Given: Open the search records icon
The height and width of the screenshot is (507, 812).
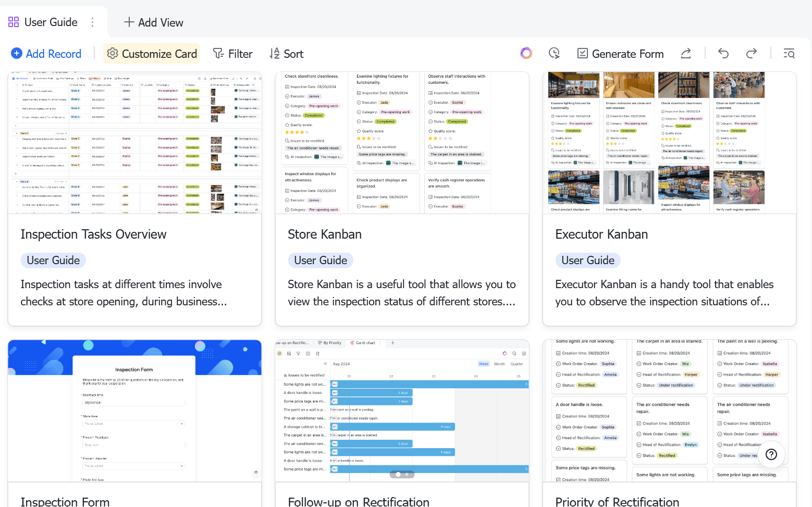Looking at the screenshot, I should [789, 53].
